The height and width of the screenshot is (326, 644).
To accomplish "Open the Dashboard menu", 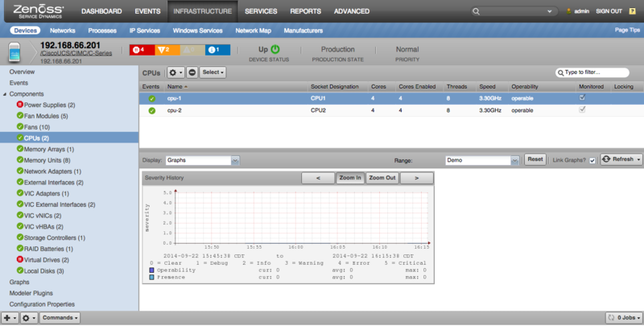I will 101,11.
